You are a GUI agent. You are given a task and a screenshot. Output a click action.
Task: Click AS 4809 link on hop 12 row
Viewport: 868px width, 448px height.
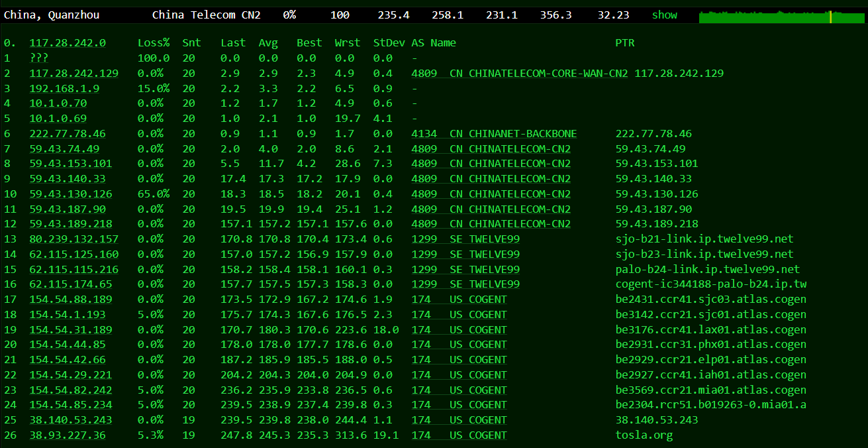pos(491,223)
